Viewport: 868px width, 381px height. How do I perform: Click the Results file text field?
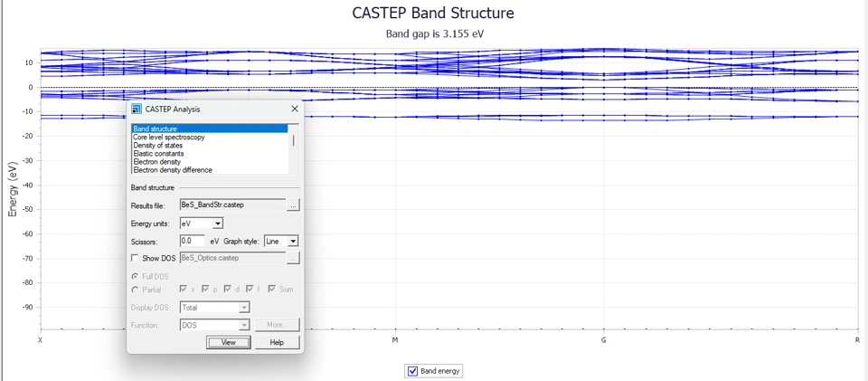click(x=231, y=205)
